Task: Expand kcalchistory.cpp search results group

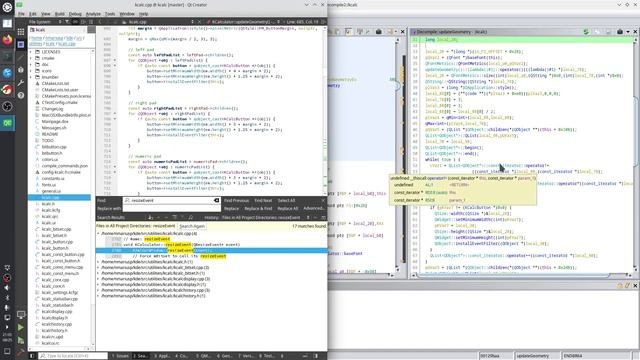Action: [98, 290]
